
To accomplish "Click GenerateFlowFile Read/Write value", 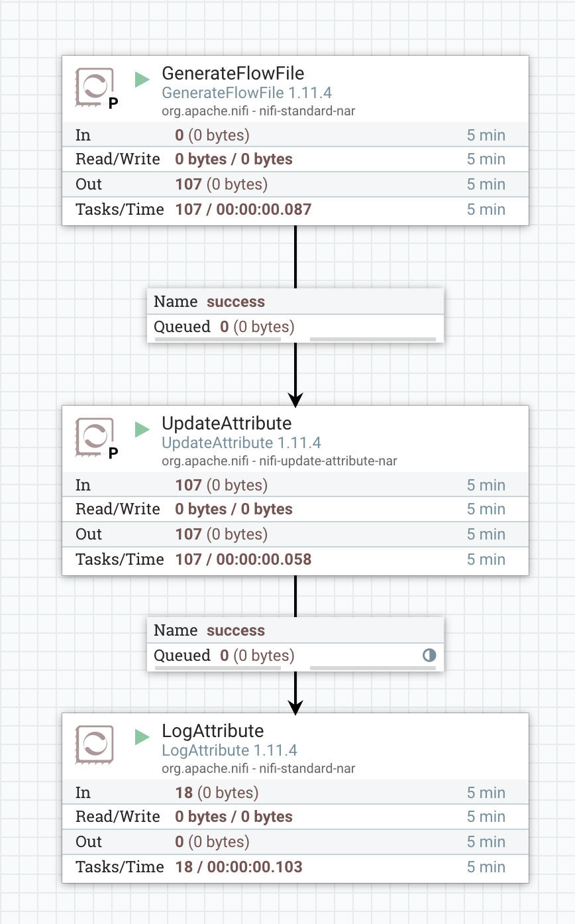I will (x=234, y=159).
